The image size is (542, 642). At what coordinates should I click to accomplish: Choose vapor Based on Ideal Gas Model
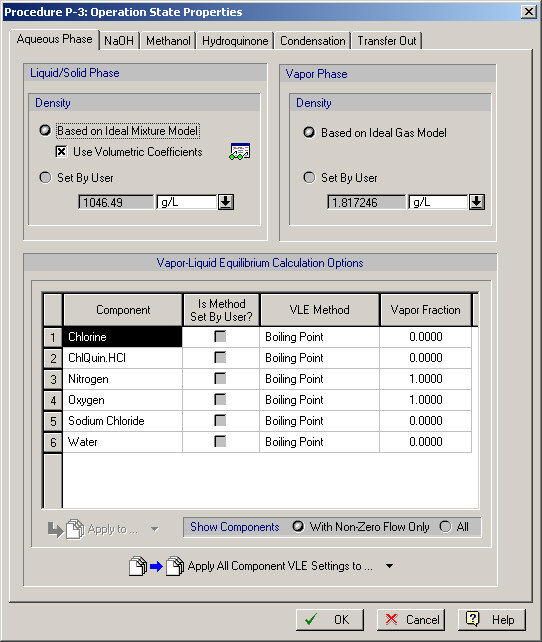pyautogui.click(x=309, y=133)
